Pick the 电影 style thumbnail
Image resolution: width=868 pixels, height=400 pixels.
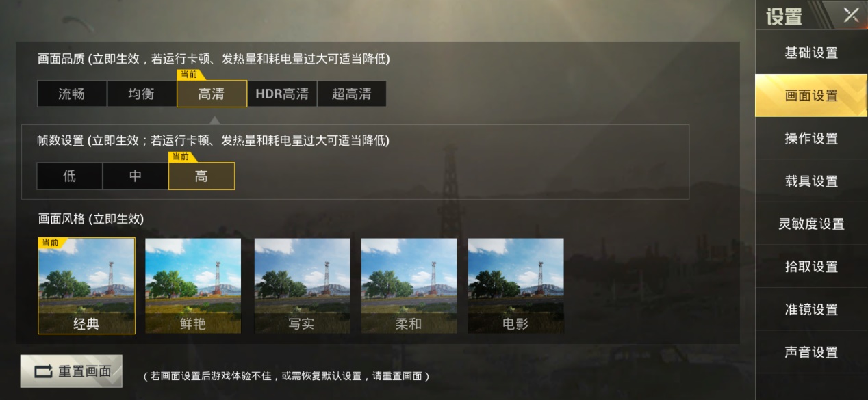pyautogui.click(x=516, y=286)
